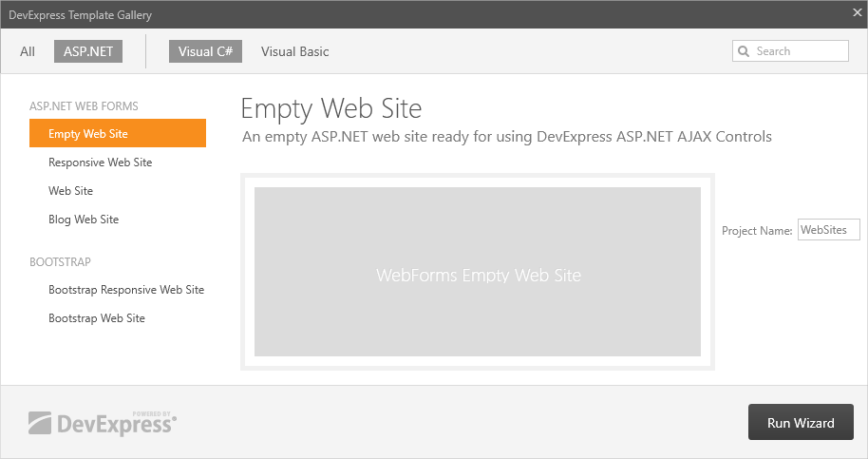Click the BOOTSTRAP section heading
The image size is (868, 459).
click(60, 262)
